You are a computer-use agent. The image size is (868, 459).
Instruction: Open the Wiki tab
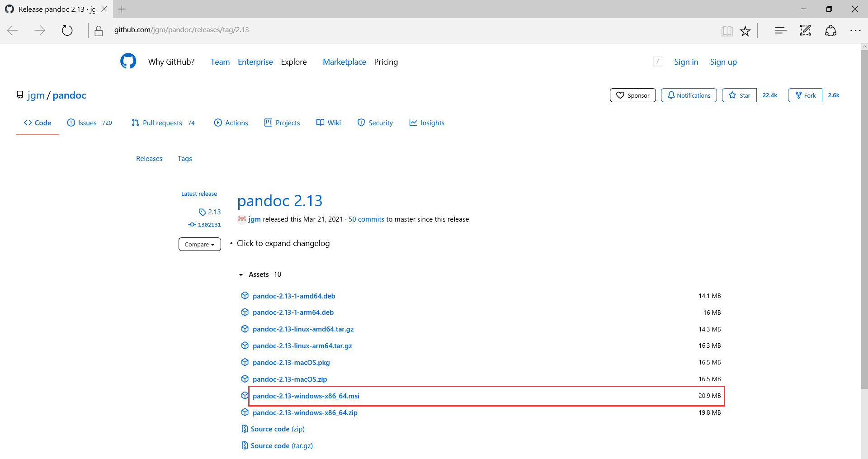[329, 123]
